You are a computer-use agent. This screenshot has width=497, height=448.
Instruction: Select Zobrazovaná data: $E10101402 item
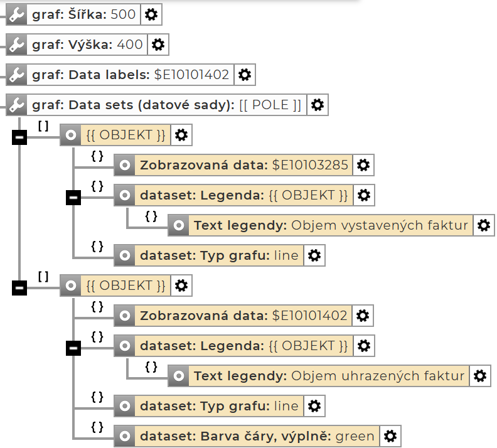coord(243,316)
